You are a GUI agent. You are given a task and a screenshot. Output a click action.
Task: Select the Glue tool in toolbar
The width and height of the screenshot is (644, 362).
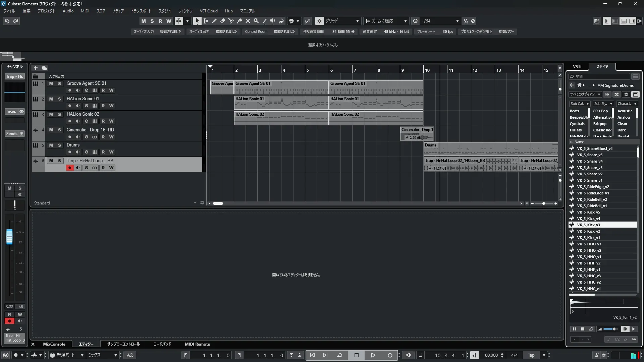click(239, 21)
